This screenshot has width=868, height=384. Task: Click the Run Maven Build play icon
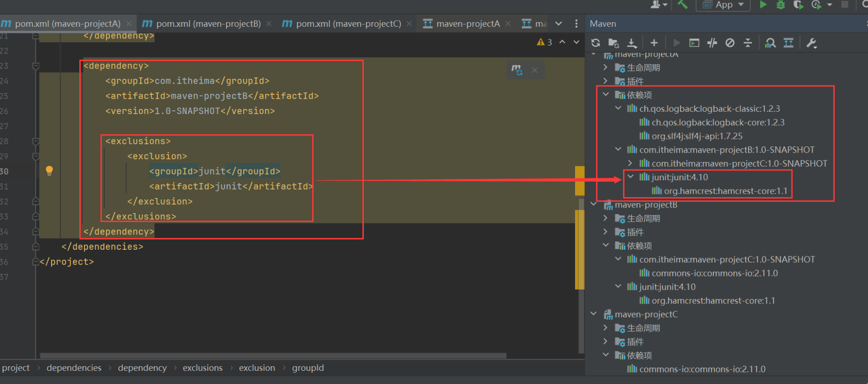[676, 43]
